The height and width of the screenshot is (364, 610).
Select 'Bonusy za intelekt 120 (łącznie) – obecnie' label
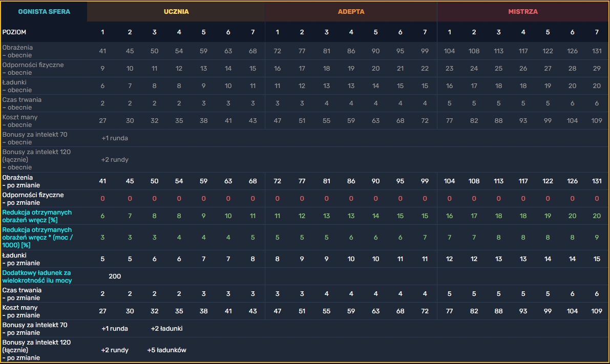coord(36,160)
